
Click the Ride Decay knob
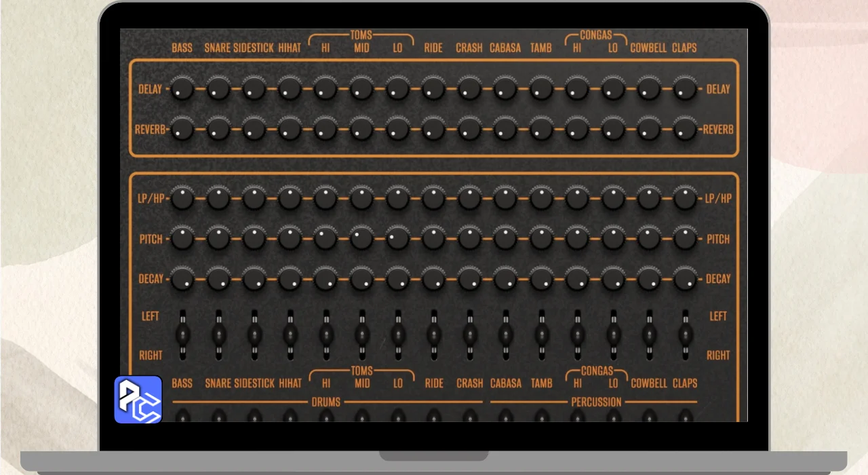[434, 278]
